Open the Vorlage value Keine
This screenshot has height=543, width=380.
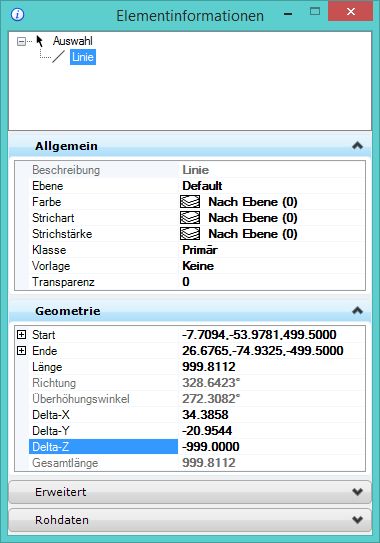(198, 266)
